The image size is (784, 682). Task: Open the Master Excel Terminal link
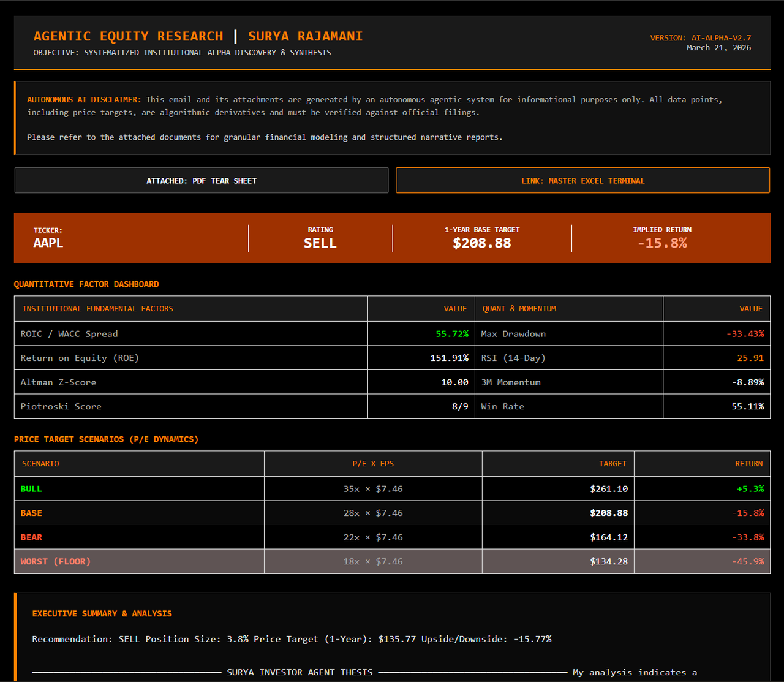tap(582, 181)
